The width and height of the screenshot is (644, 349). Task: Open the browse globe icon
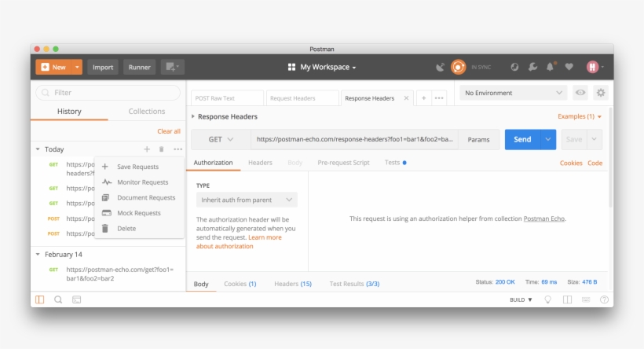[x=514, y=67]
